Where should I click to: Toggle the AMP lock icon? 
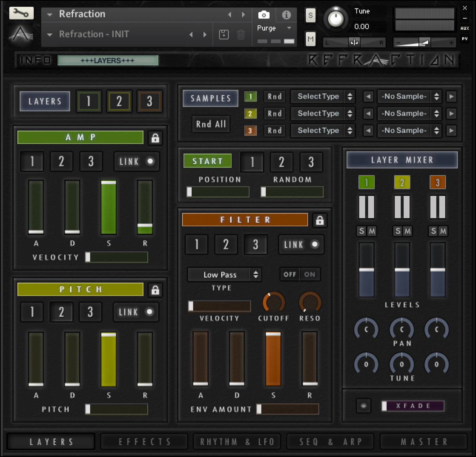click(x=155, y=138)
